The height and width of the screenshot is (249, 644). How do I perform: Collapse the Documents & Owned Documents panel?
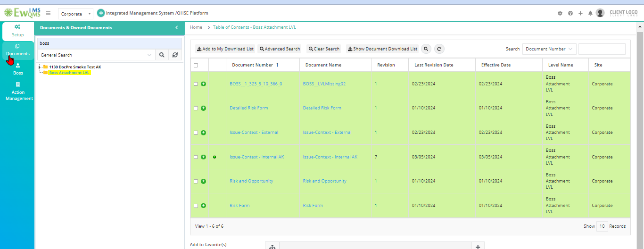click(177, 27)
